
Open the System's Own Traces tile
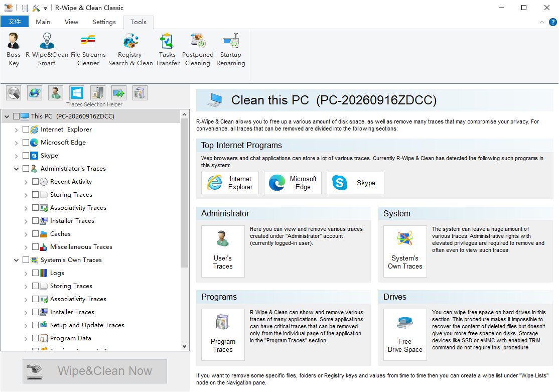(405, 251)
